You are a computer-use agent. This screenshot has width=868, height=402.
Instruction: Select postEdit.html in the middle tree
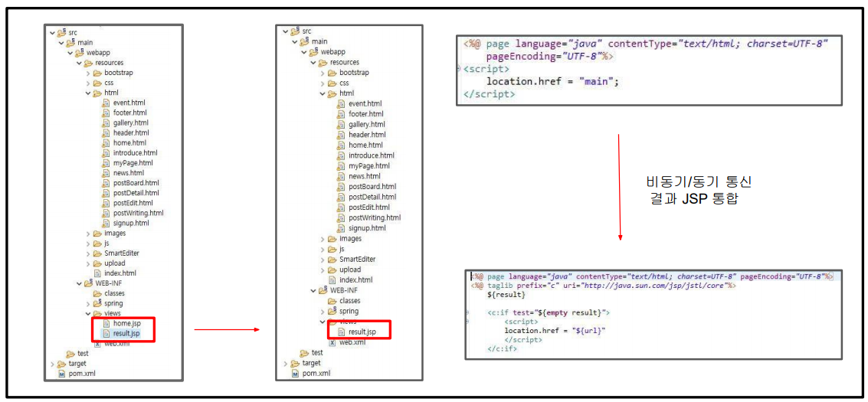(370, 208)
